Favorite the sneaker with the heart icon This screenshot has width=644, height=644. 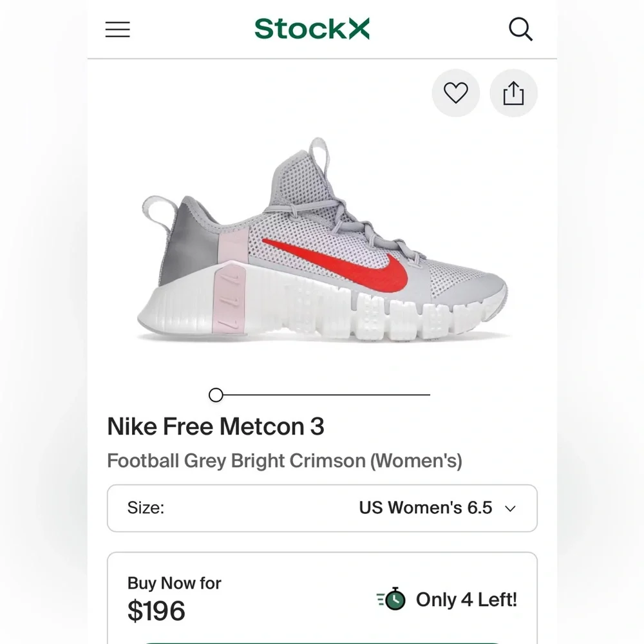point(455,93)
